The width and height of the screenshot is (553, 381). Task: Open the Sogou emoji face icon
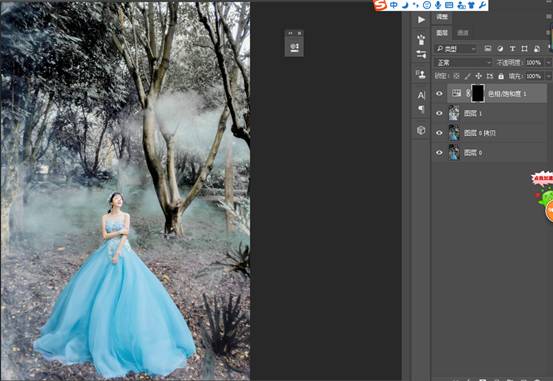427,5
